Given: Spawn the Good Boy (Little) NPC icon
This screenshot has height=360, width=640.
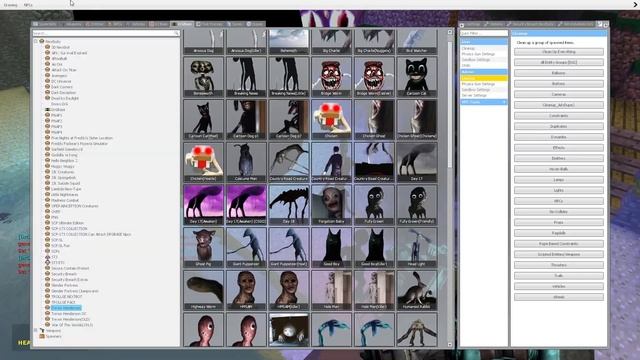Looking at the screenshot, I should click(374, 247).
